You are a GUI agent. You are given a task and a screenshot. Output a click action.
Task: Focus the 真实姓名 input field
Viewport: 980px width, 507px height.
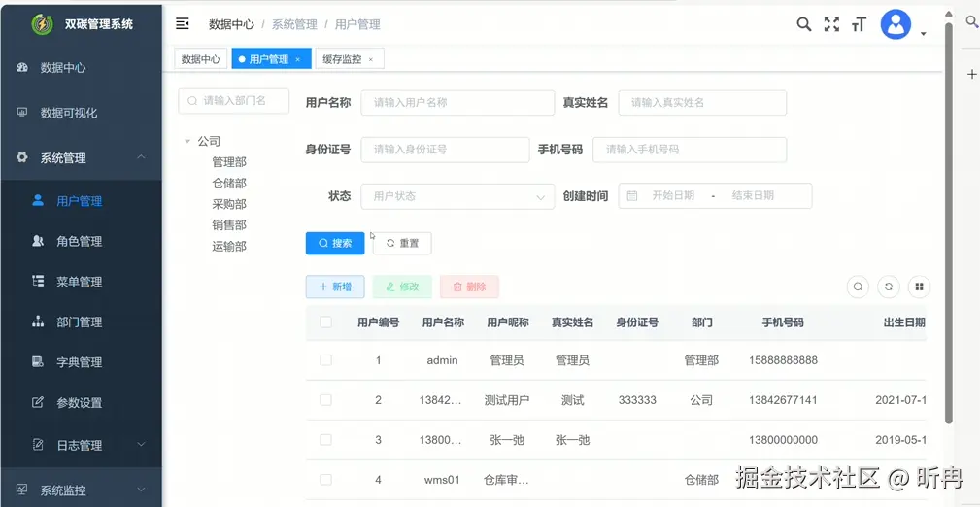(x=702, y=103)
